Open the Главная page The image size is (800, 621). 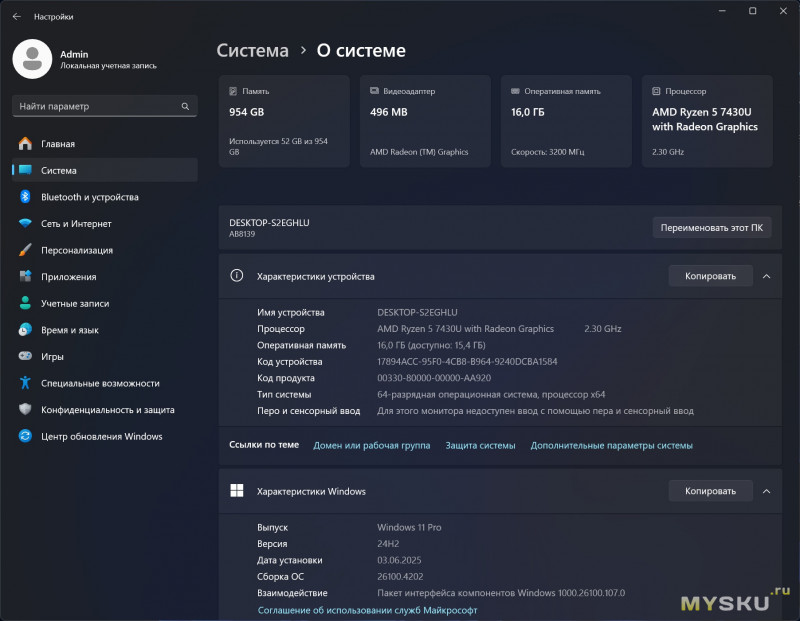click(x=105, y=144)
